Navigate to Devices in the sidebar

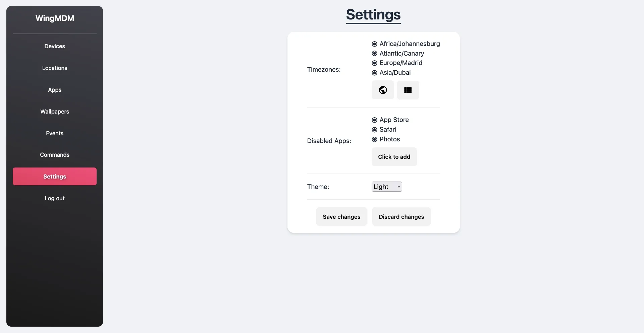click(x=54, y=46)
